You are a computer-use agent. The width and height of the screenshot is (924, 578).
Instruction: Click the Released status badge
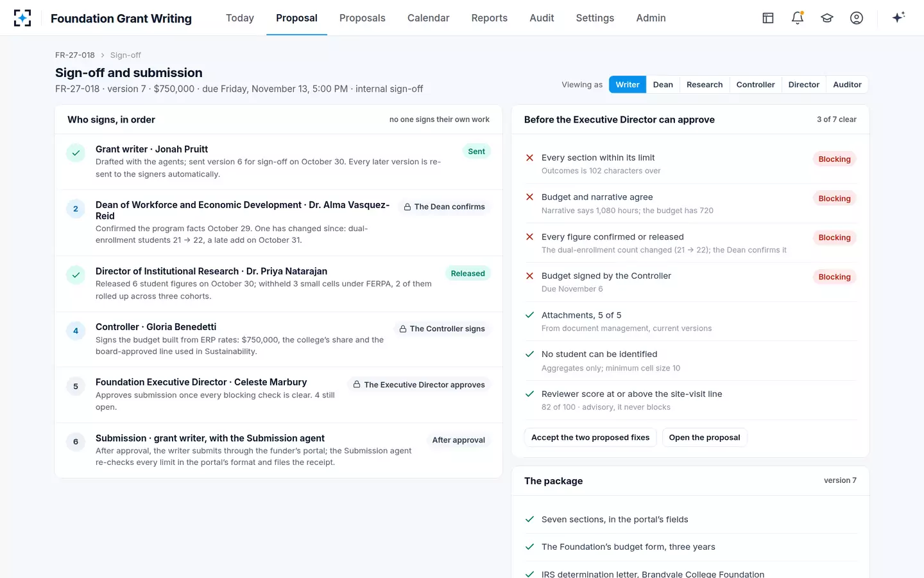pos(468,274)
